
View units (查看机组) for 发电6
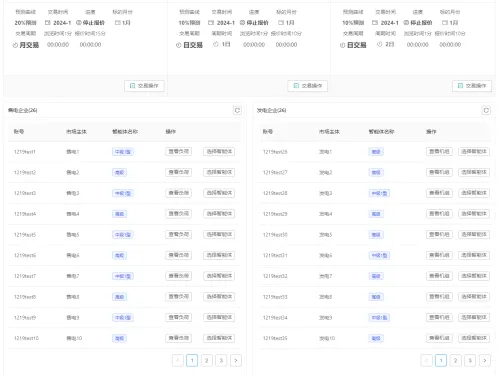439,255
